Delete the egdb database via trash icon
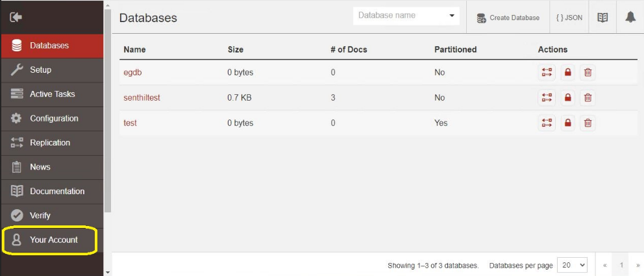 [x=588, y=72]
